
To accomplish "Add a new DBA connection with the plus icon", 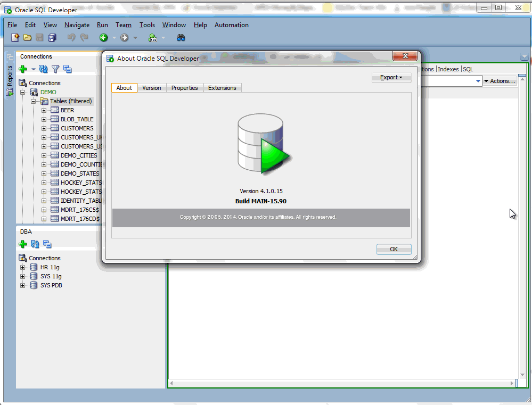I will click(x=23, y=244).
